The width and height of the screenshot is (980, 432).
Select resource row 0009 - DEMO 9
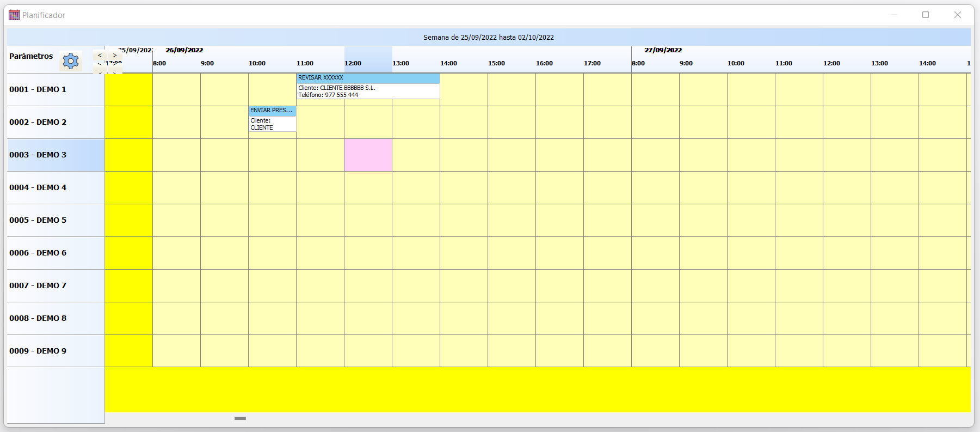pos(56,351)
